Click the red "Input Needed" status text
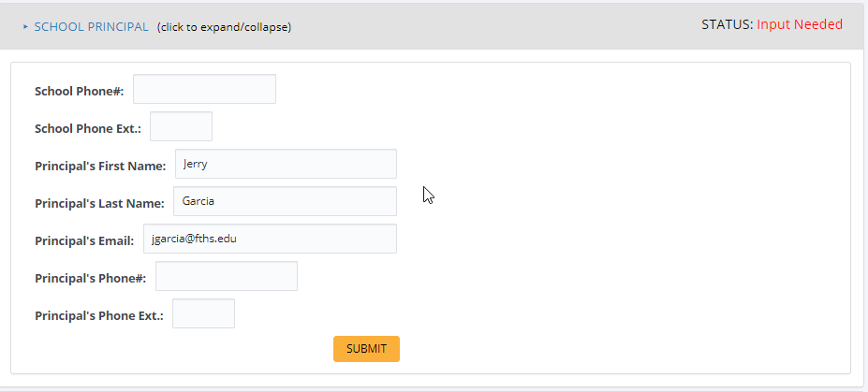The image size is (868, 392). click(800, 24)
